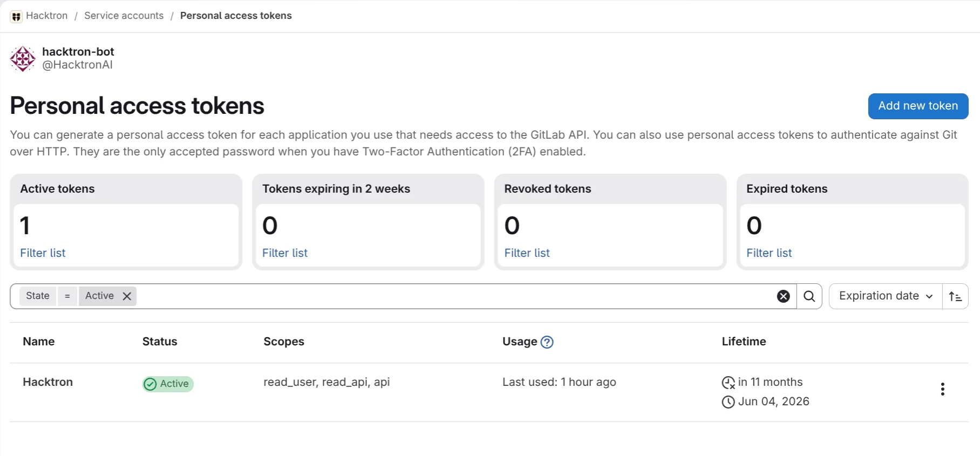Click the Usage help question icon

coord(547,342)
